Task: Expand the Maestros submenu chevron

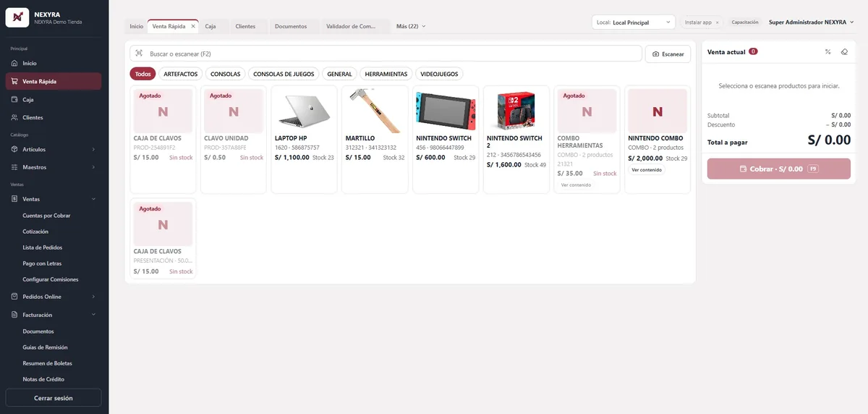Action: point(93,167)
